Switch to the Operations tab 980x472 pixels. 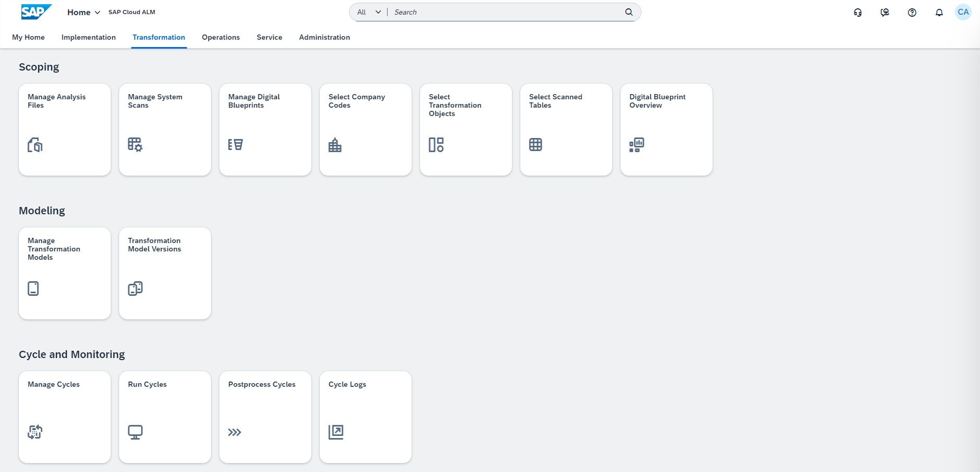tap(220, 37)
